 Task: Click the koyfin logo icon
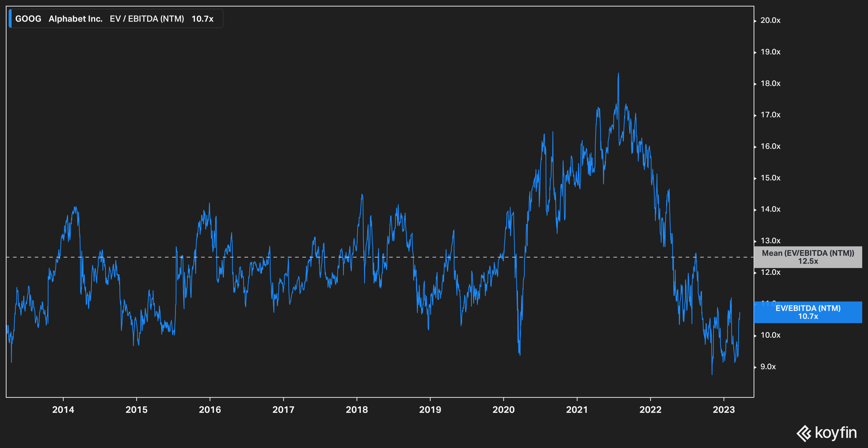(804, 433)
